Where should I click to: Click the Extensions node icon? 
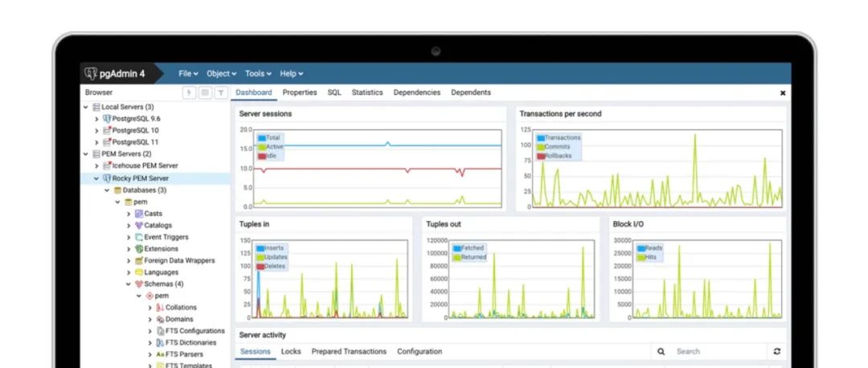pyautogui.click(x=139, y=249)
